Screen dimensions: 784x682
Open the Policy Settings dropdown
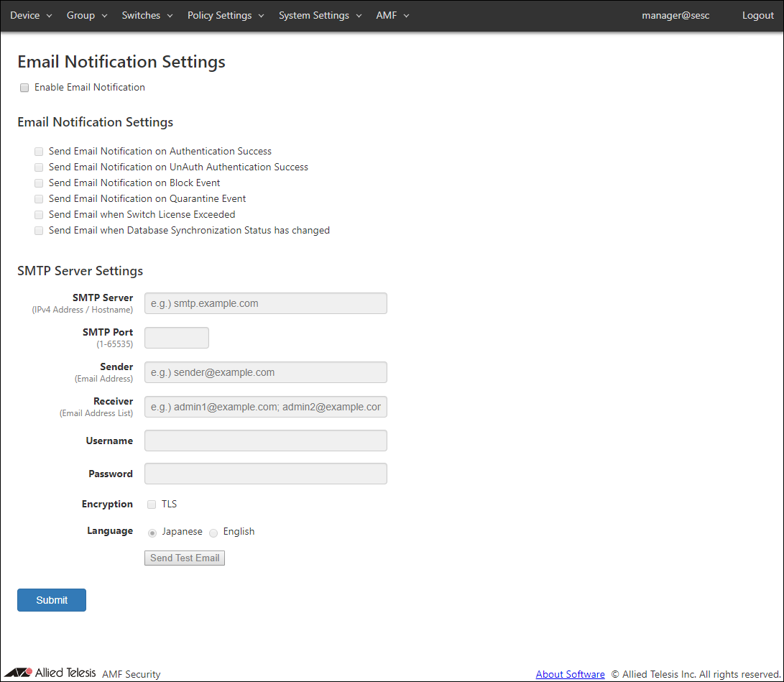226,15
